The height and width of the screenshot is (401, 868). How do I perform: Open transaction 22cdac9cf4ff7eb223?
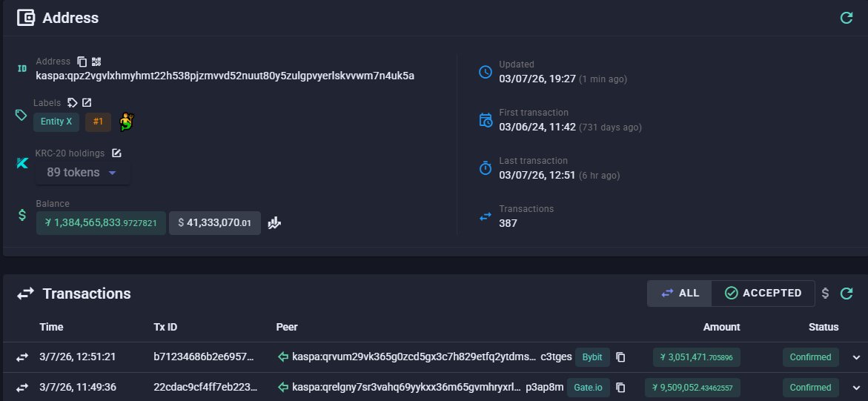click(204, 387)
